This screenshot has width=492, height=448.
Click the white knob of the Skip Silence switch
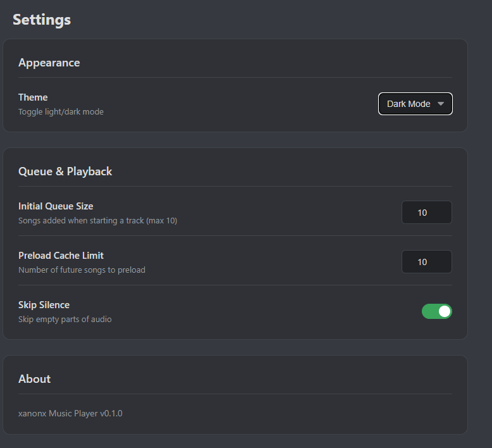click(445, 311)
